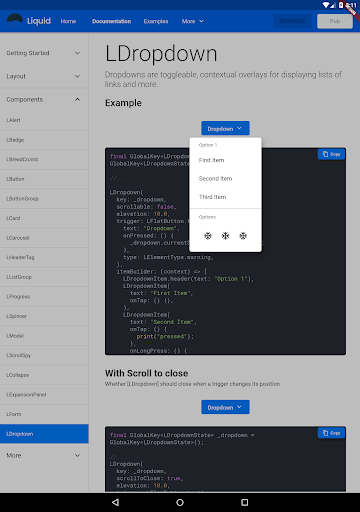Image resolution: width=360 pixels, height=512 pixels.
Task: Expand Getting Started sidebar section
Action: (x=44, y=53)
